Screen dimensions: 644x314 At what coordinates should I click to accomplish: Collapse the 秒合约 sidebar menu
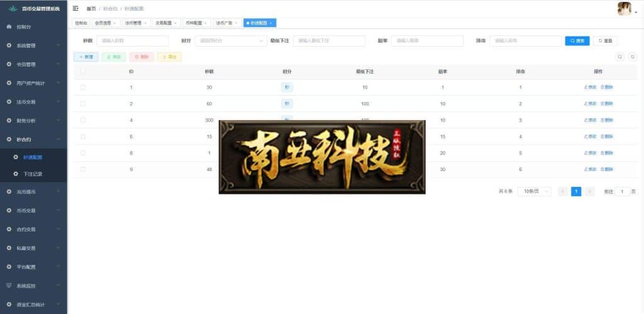33,140
